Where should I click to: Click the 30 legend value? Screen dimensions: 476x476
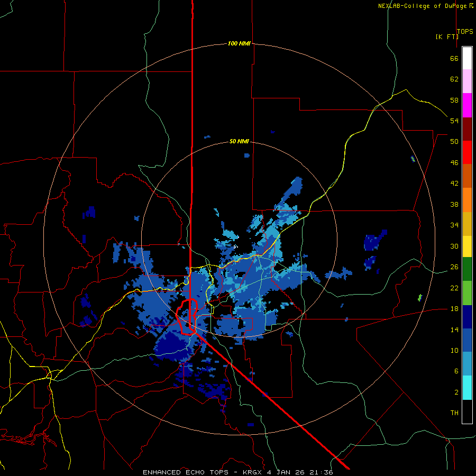click(x=454, y=246)
